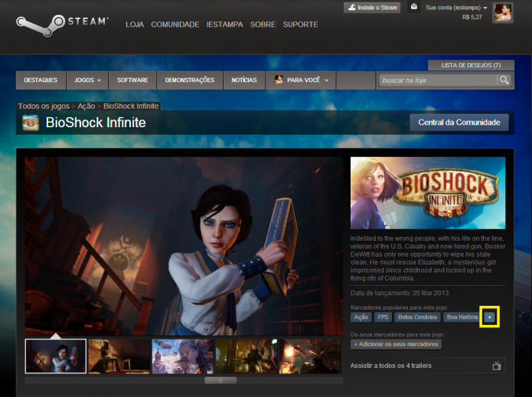Click Todos os jogos breadcrumb
This screenshot has width=532, height=397.
(x=44, y=107)
